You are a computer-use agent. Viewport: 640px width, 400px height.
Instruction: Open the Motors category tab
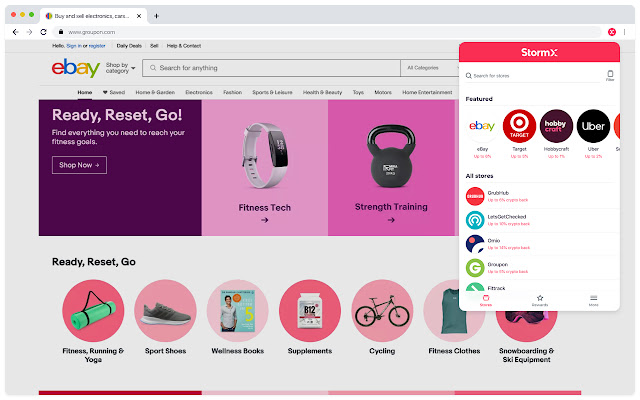pyautogui.click(x=383, y=92)
